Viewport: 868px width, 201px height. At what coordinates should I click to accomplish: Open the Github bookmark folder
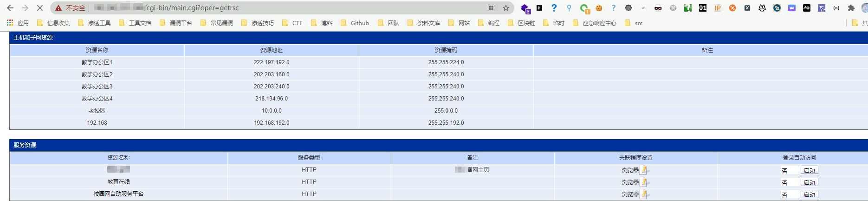click(355, 23)
